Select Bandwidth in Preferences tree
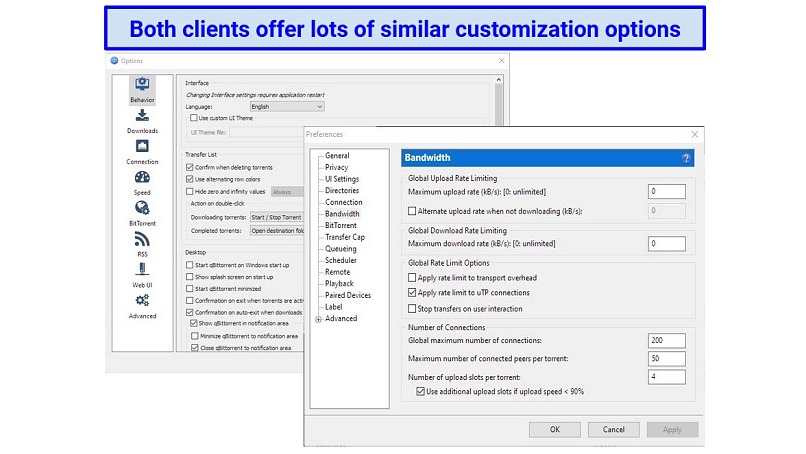The height and width of the screenshot is (454, 806). coord(342,213)
